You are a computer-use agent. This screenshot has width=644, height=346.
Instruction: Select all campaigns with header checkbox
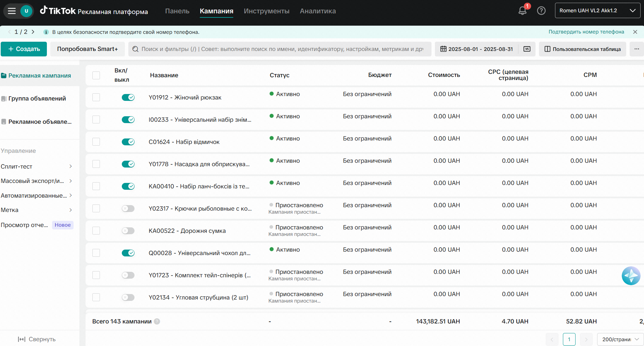pyautogui.click(x=96, y=75)
